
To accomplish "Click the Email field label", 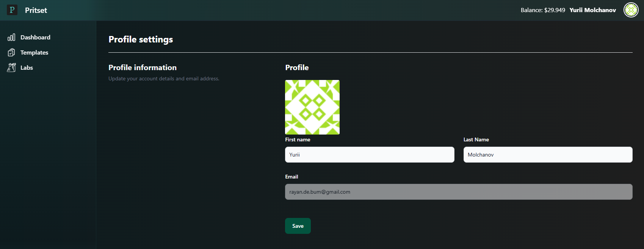I will [x=291, y=177].
